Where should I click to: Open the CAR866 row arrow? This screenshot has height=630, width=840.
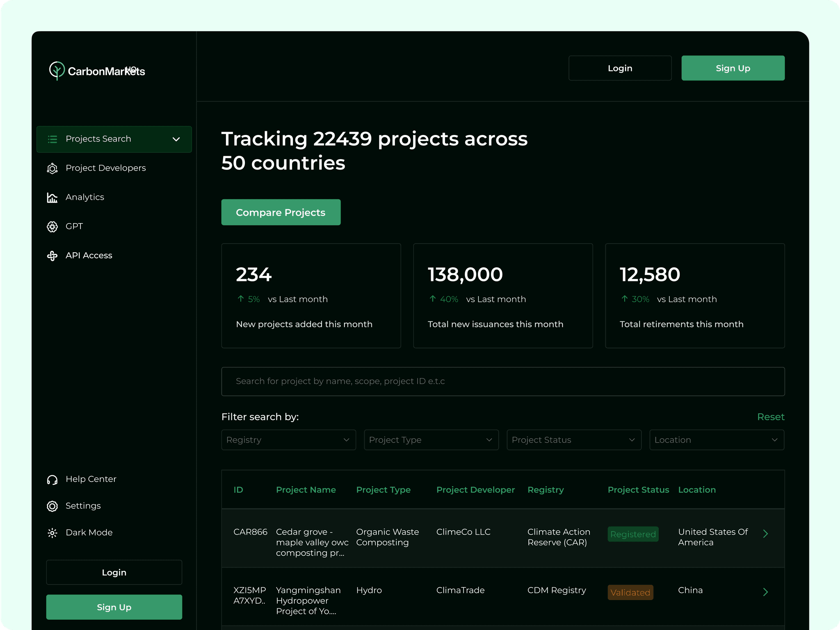pos(765,534)
